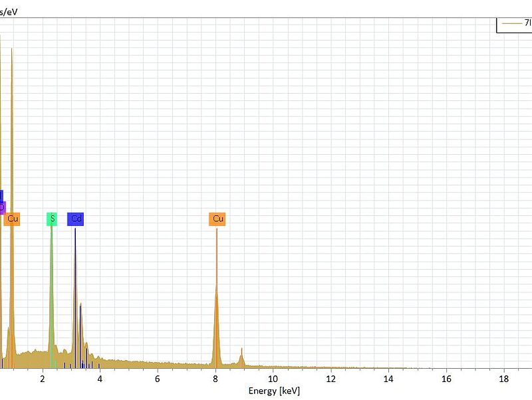The image size is (532, 400).
Task: Select the blue Cd element label
Action: click(x=76, y=219)
